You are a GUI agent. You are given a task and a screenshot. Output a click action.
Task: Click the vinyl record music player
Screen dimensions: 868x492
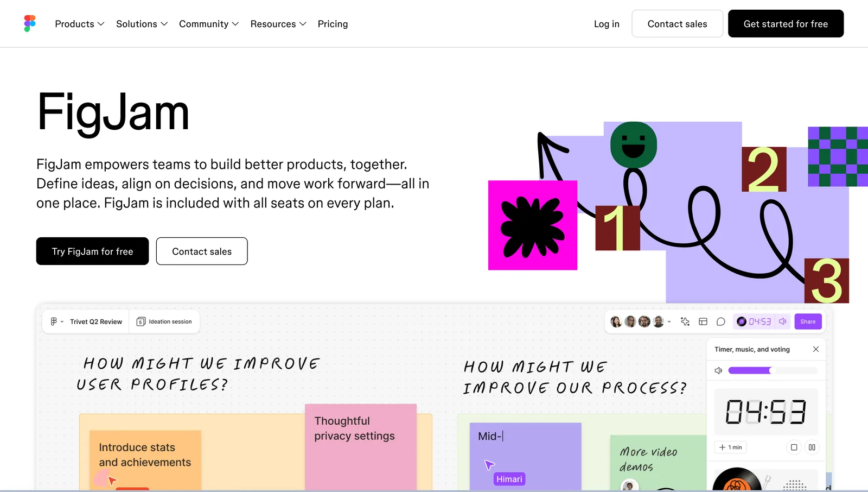tap(737, 479)
